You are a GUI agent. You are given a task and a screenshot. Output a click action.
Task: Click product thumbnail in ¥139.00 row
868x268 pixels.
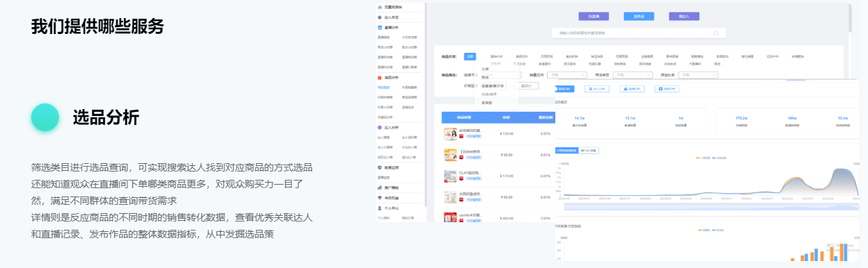pyautogui.click(x=450, y=133)
